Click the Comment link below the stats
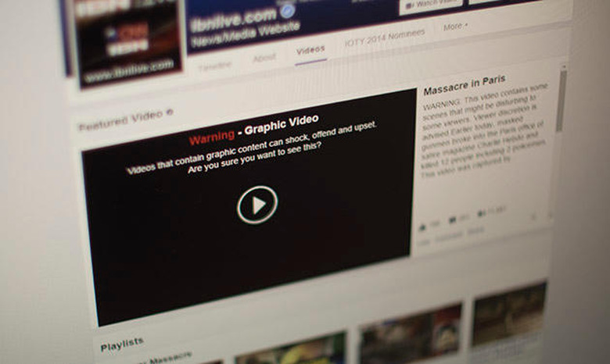The width and height of the screenshot is (610, 364). coord(448,236)
